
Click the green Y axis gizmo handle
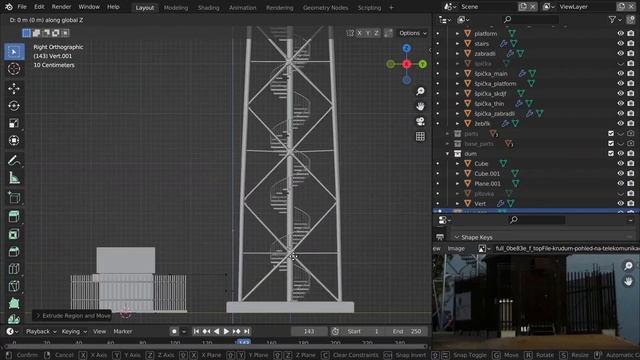[422, 64]
